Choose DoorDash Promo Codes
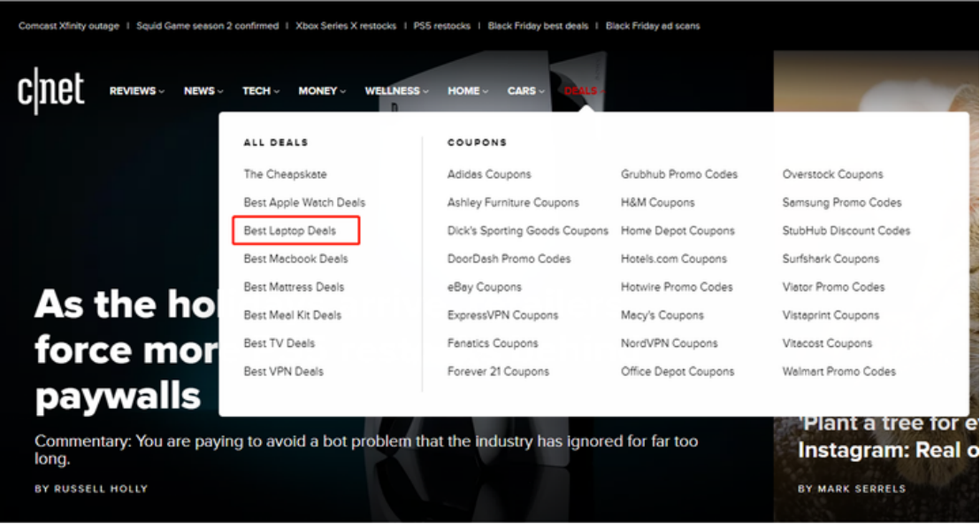 pos(509,259)
